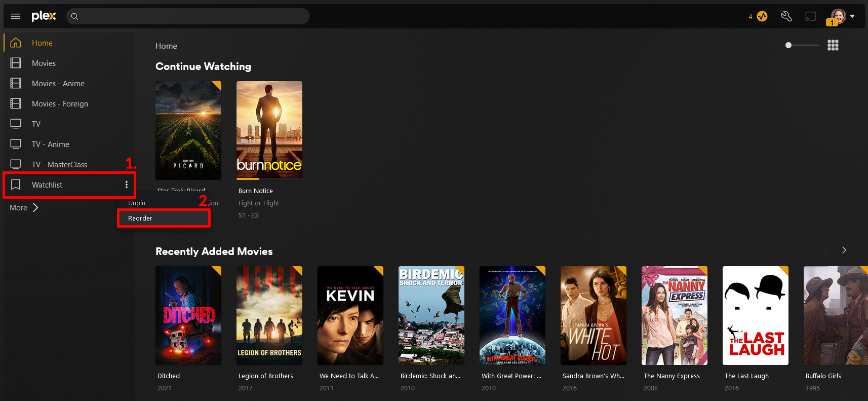Click the Plex logo
Screen dimensions: 868x401
44,16
